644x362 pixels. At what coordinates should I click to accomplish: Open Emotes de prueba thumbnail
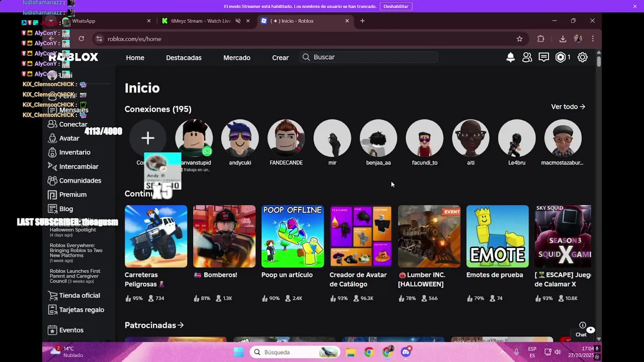(498, 236)
